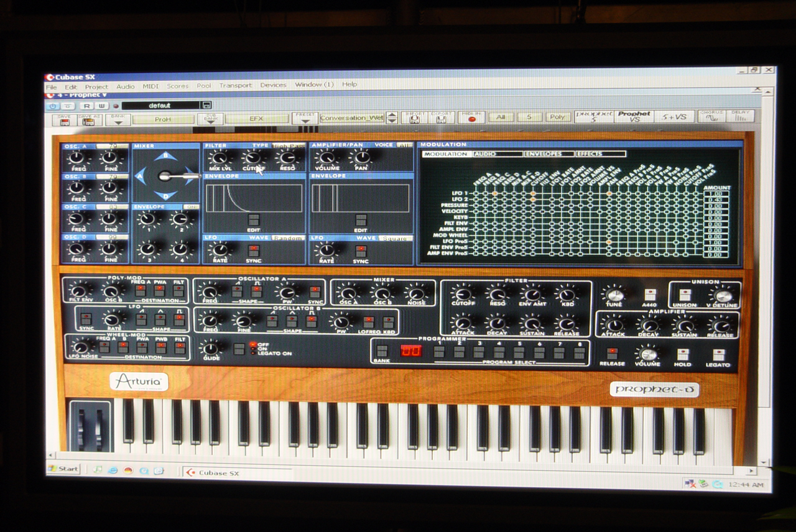
Task: Open the Chorus effect icon
Action: [710, 116]
